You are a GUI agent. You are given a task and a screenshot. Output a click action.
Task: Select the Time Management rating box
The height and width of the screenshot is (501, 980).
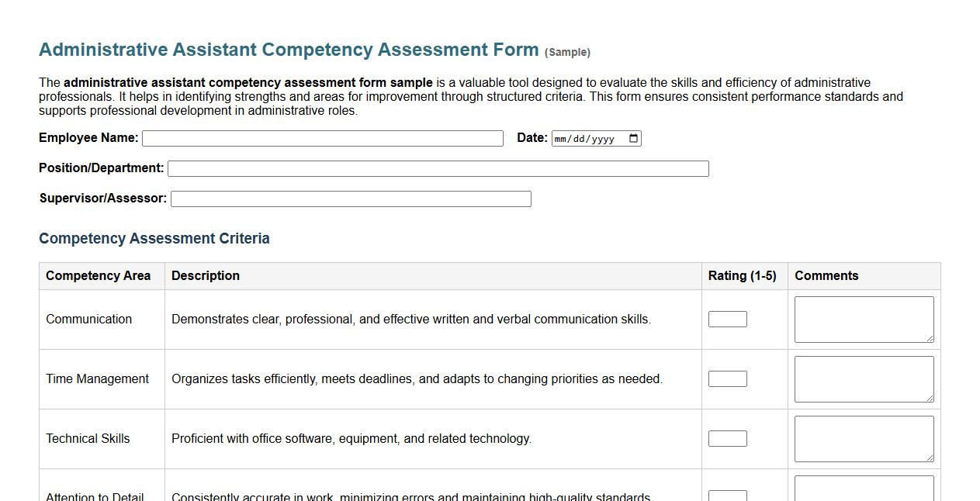[727, 378]
